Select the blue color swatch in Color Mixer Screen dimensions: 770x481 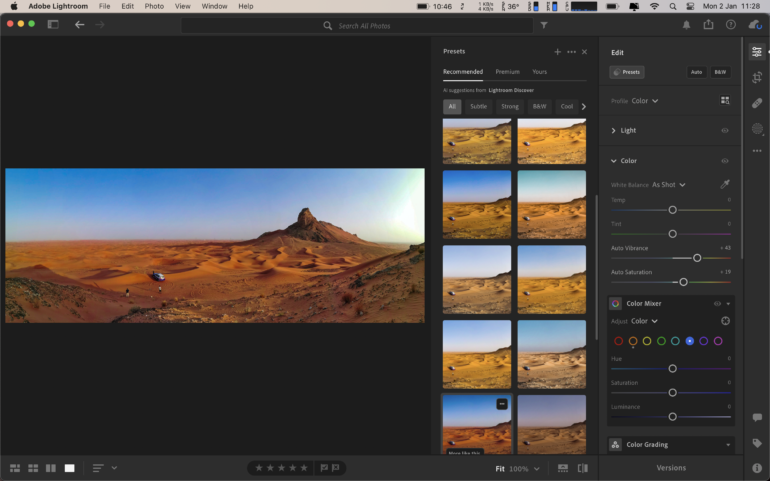point(690,341)
